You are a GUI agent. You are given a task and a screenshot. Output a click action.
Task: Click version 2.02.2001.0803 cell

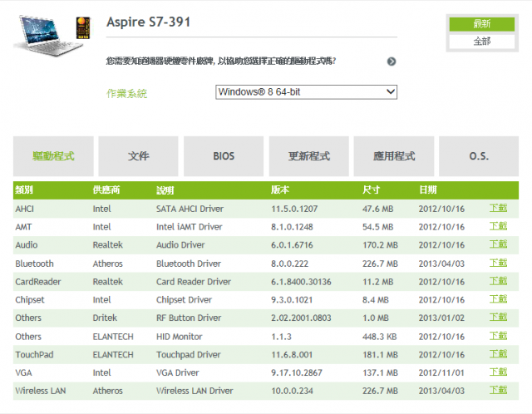(301, 318)
